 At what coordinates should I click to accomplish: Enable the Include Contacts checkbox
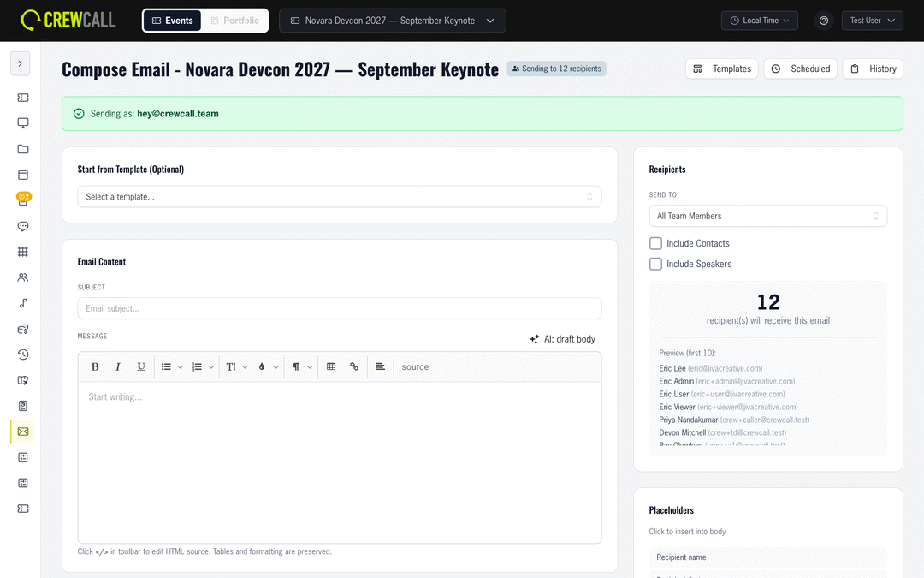(x=655, y=243)
